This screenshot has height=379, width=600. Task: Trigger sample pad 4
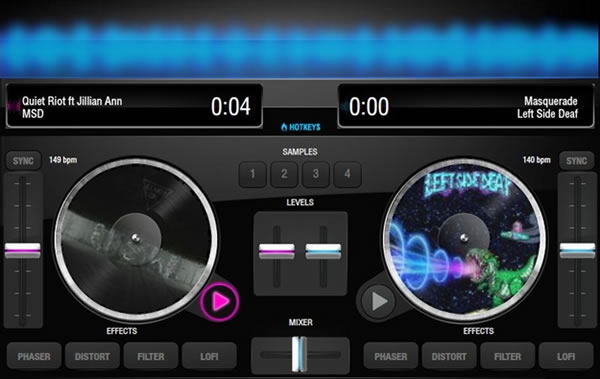[x=347, y=174]
